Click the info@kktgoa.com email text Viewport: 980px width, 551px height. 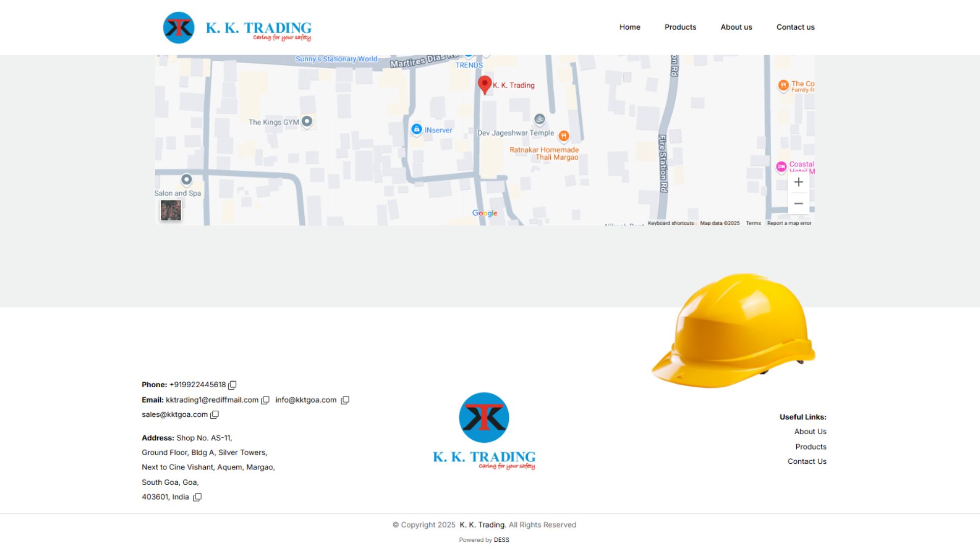pyautogui.click(x=306, y=400)
